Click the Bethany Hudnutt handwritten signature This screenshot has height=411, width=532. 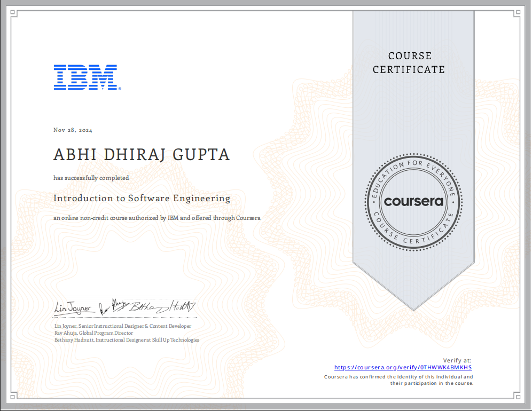pyautogui.click(x=163, y=307)
